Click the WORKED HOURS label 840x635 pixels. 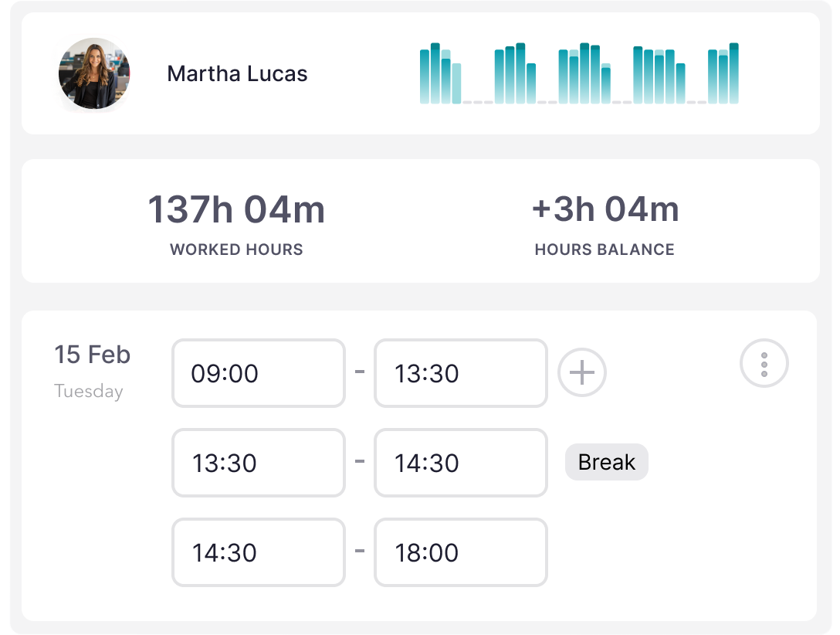point(236,250)
